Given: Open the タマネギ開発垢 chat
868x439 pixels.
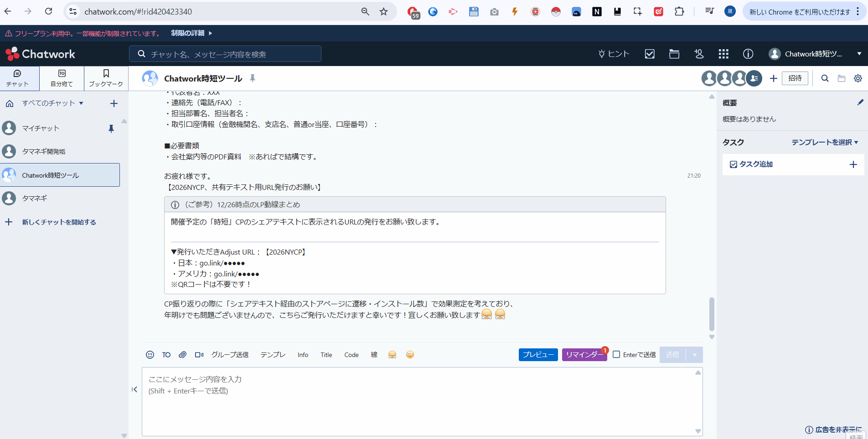Looking at the screenshot, I should 60,152.
